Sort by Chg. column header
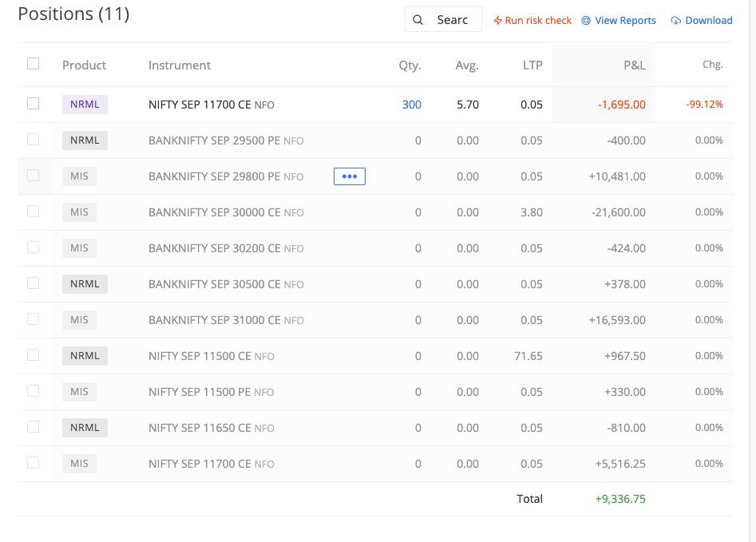756x542 pixels. (712, 65)
